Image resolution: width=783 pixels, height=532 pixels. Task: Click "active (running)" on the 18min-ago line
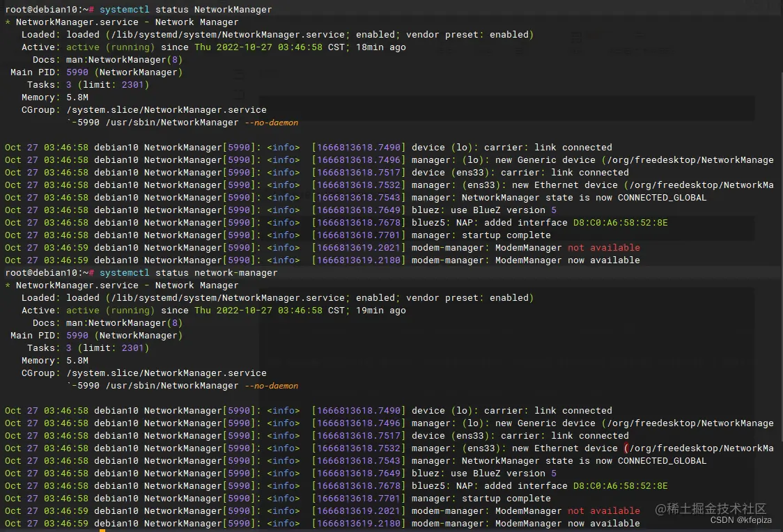click(110, 47)
